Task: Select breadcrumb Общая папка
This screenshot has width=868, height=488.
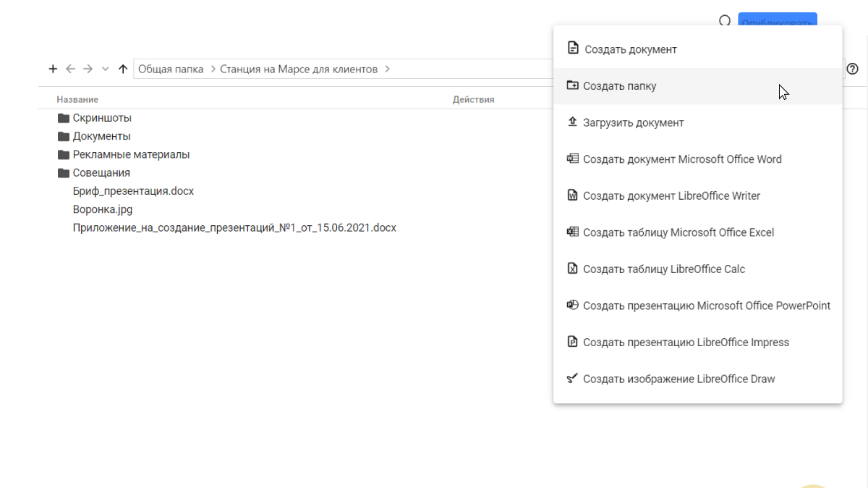Action: tap(171, 69)
